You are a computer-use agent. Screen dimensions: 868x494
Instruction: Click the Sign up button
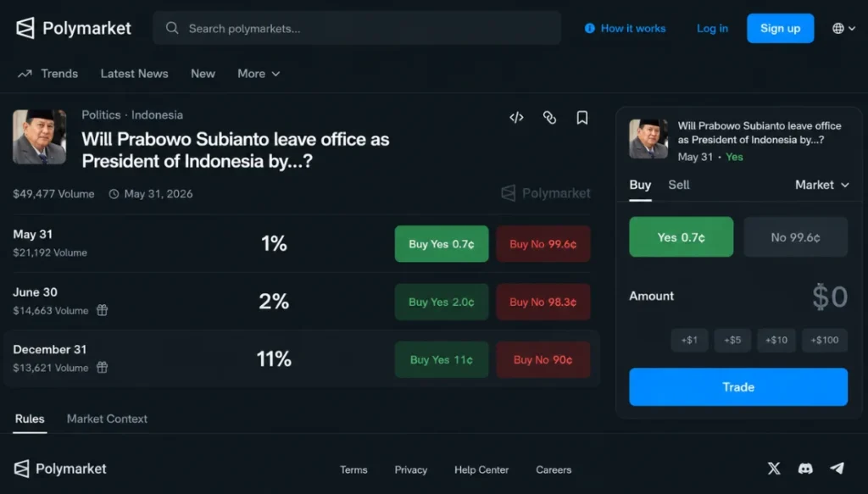[780, 28]
